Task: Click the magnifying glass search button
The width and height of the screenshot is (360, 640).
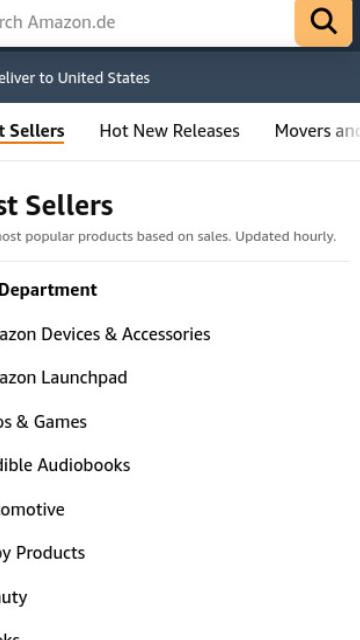Action: pyautogui.click(x=323, y=22)
